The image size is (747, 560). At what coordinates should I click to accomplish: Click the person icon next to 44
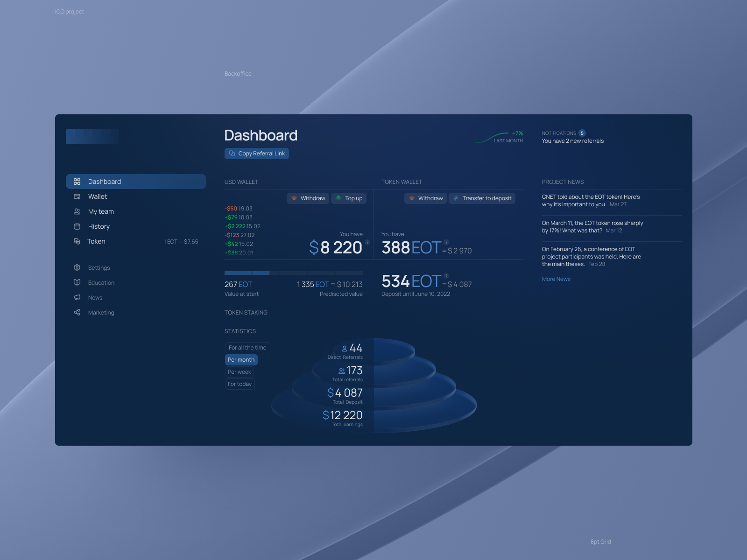pos(345,349)
